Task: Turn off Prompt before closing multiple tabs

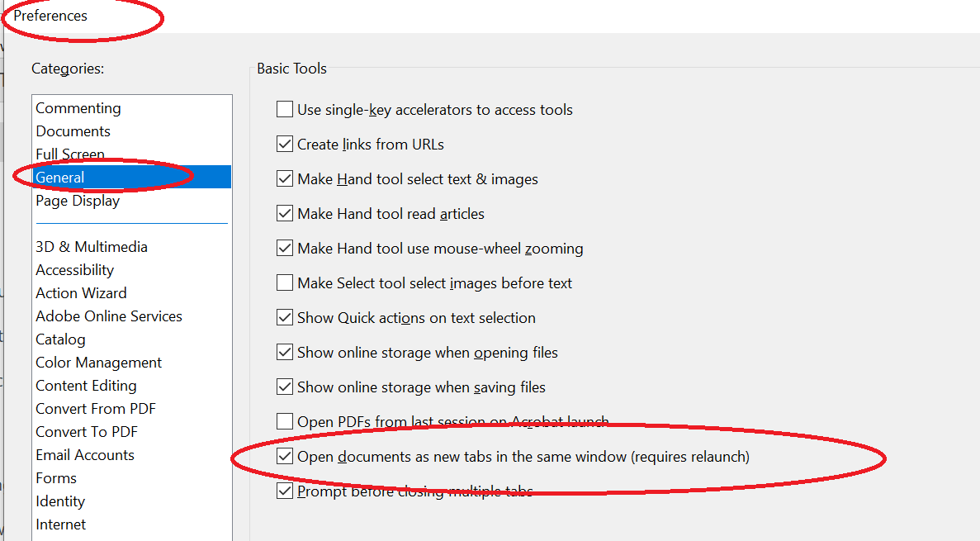Action: click(x=285, y=491)
